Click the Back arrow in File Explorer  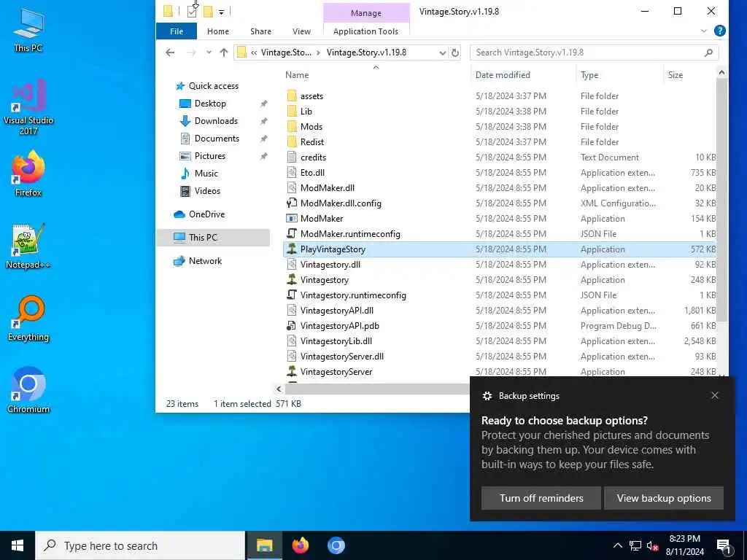[x=170, y=52]
